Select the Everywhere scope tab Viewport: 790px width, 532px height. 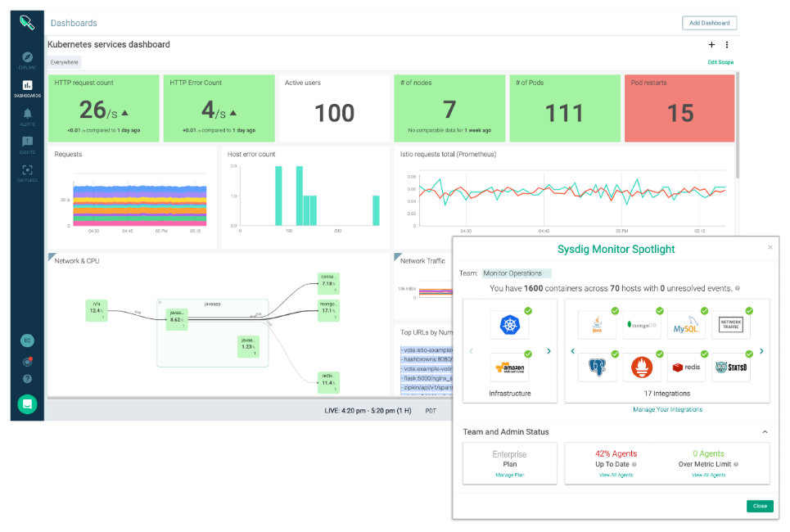click(64, 62)
